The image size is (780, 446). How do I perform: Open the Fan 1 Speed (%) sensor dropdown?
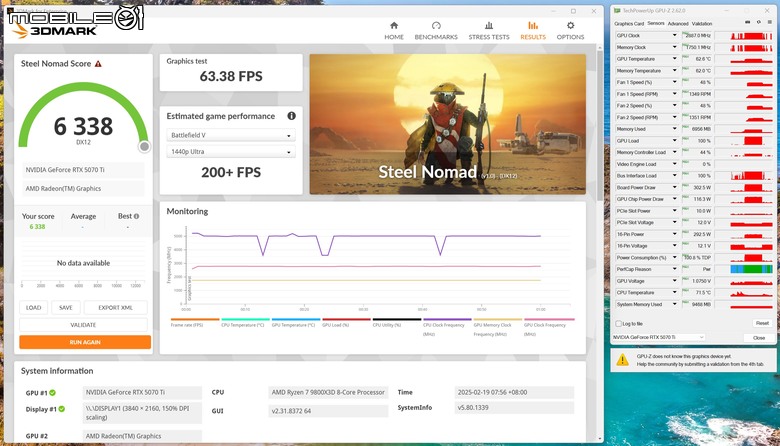pos(675,82)
